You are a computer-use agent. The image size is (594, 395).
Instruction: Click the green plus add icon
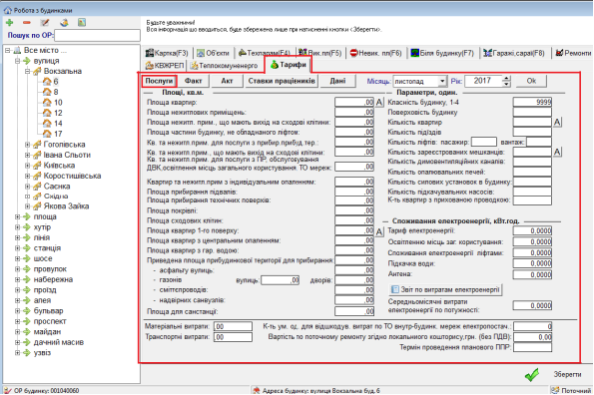[9, 23]
